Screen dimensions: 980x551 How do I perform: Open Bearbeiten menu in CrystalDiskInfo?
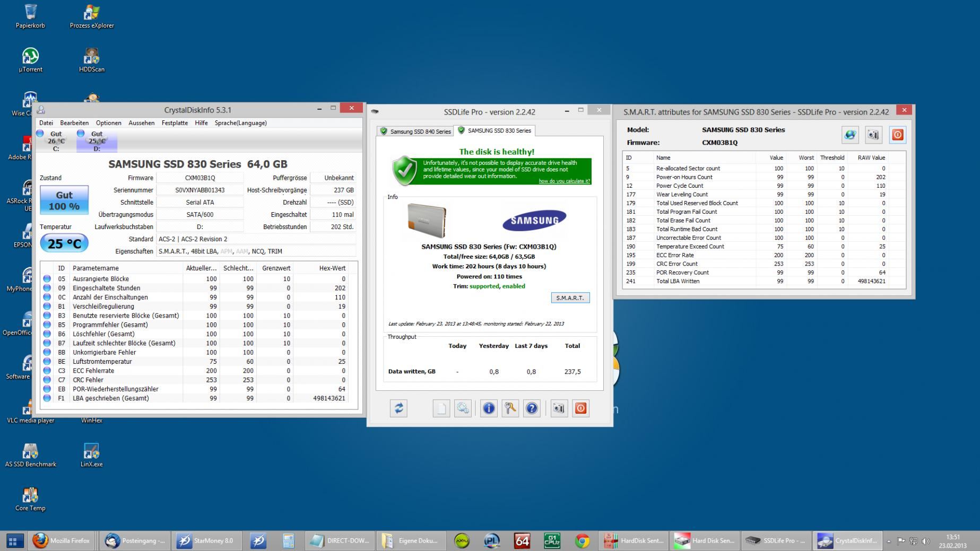[x=74, y=123]
